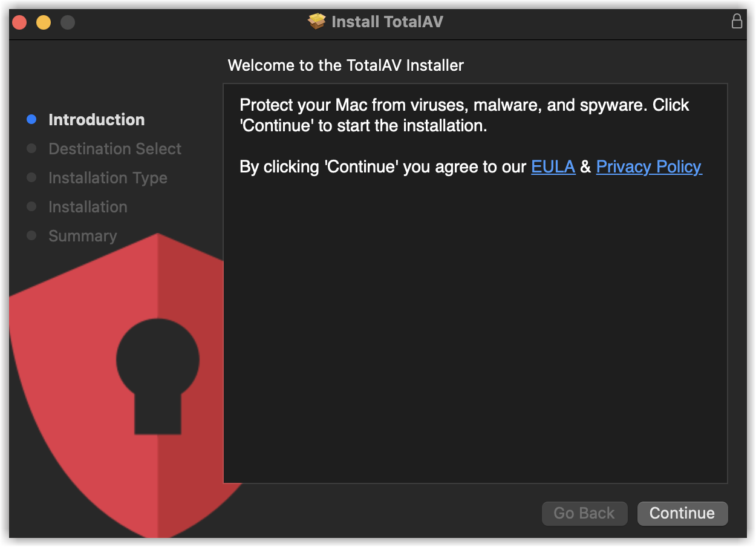The width and height of the screenshot is (756, 547).
Task: Click the Install TotalAV window title
Action: coord(387,22)
